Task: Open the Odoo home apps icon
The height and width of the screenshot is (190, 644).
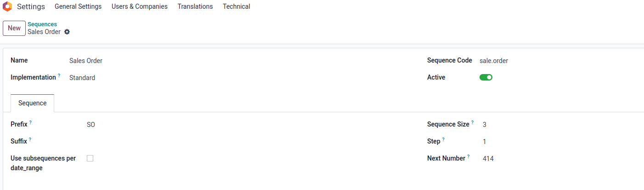Action: coord(7,6)
